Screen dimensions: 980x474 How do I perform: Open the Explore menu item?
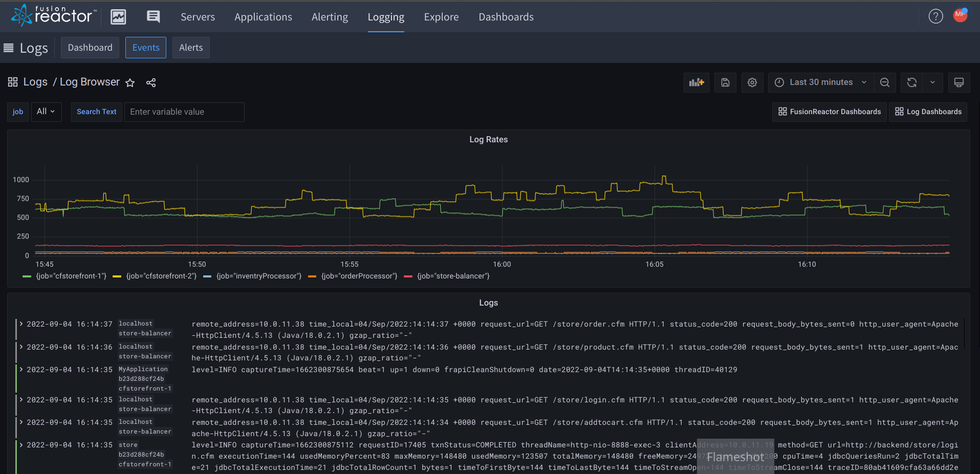(x=441, y=16)
